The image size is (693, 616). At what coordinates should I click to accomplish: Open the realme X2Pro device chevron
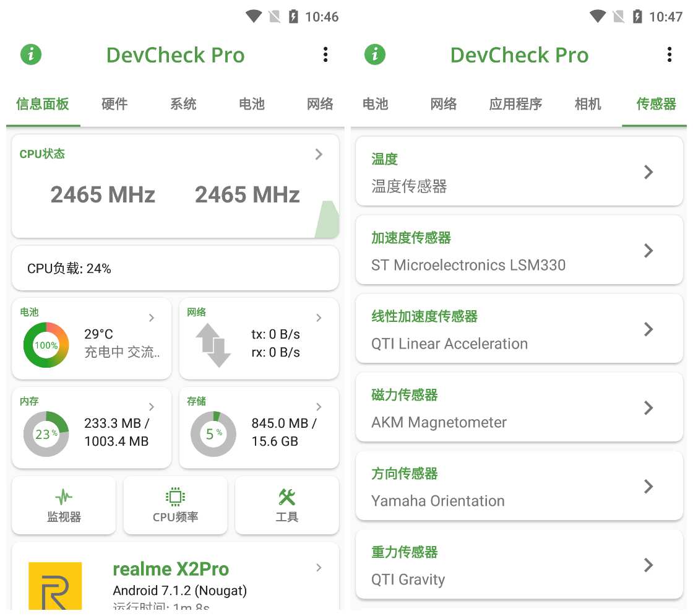(x=319, y=568)
